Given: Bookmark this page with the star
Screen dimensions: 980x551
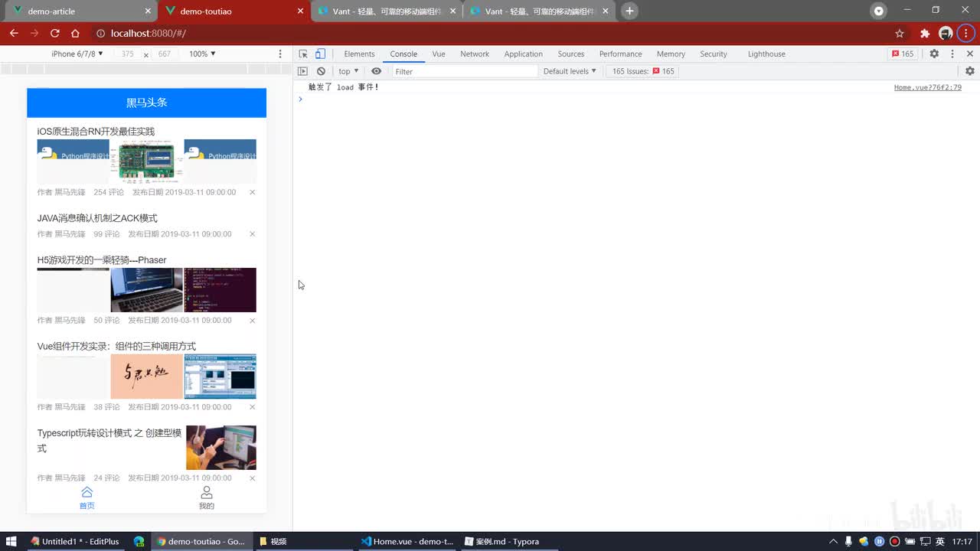Looking at the screenshot, I should click(900, 33).
